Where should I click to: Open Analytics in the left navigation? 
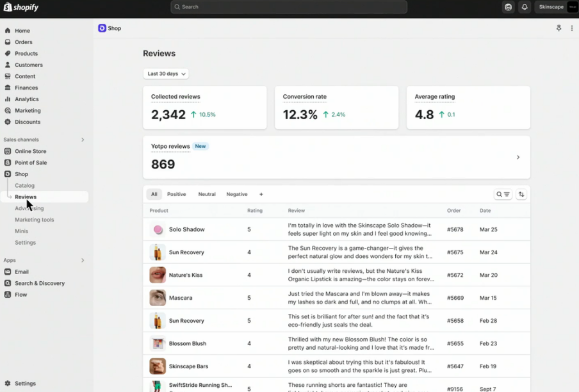click(x=27, y=99)
